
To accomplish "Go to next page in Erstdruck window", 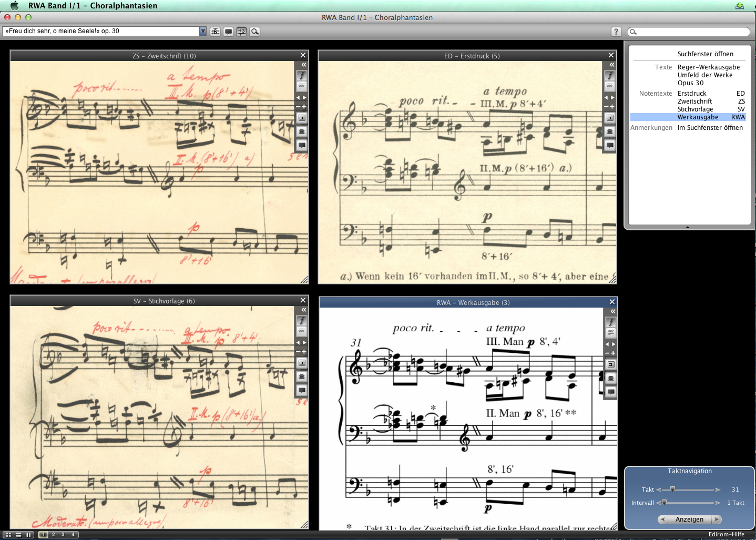I will pyautogui.click(x=612, y=98).
